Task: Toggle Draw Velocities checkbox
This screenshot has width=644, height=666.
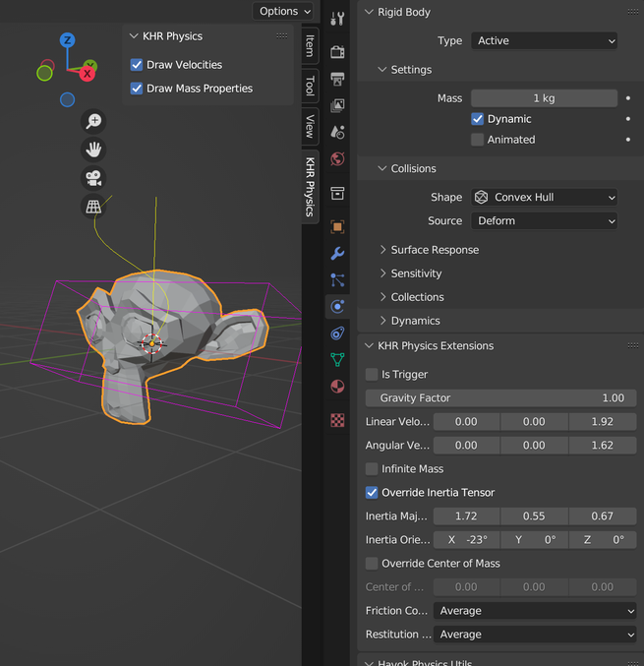Action: click(x=137, y=65)
